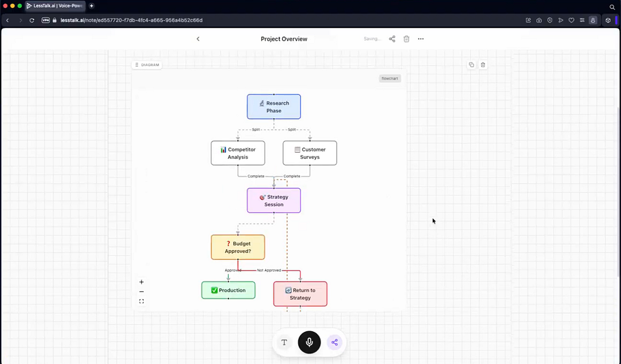The width and height of the screenshot is (621, 364).
Task: Open text entry using the T button
Action: 283,342
